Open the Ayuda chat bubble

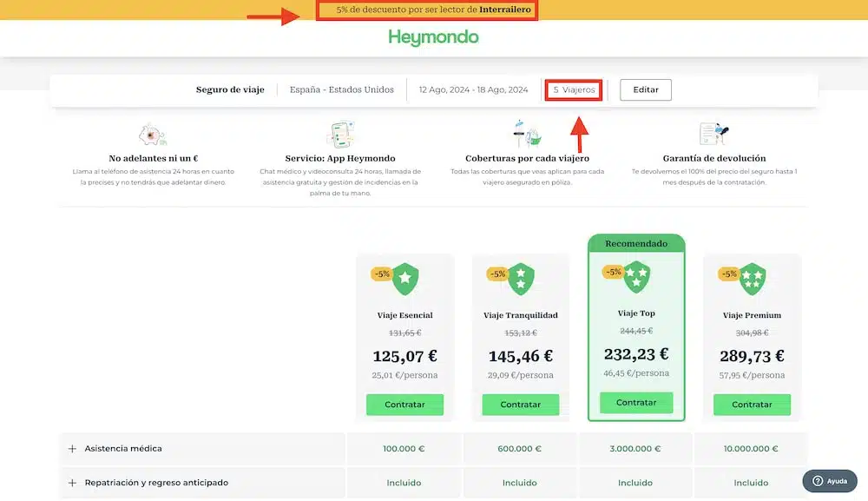[x=828, y=480]
